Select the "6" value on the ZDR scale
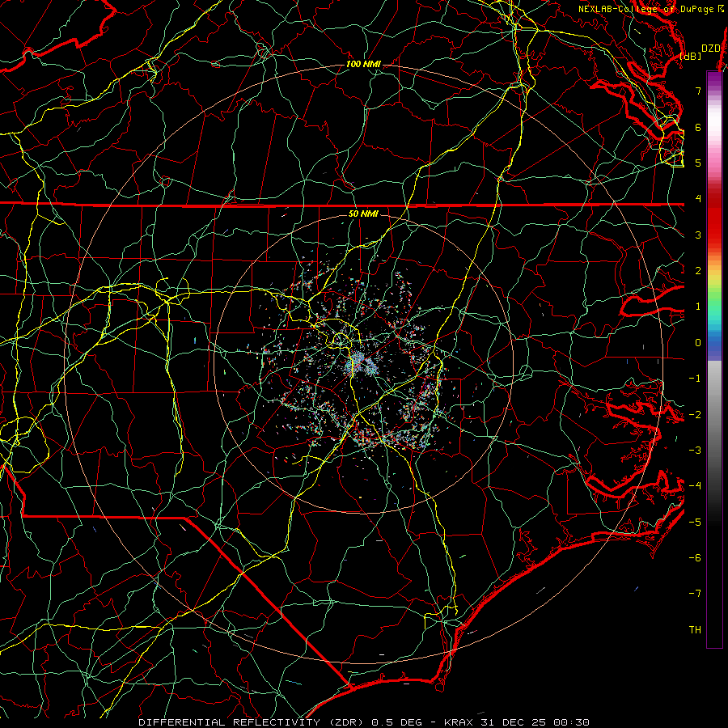This screenshot has width=728, height=728. 698,127
